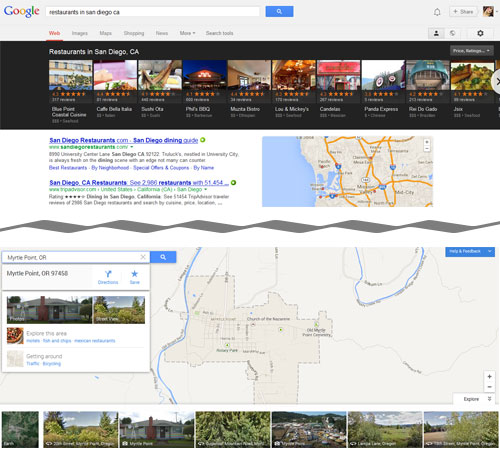The image size is (500, 450).
Task: Click the By Neighborhood sitelink
Action: click(x=110, y=168)
